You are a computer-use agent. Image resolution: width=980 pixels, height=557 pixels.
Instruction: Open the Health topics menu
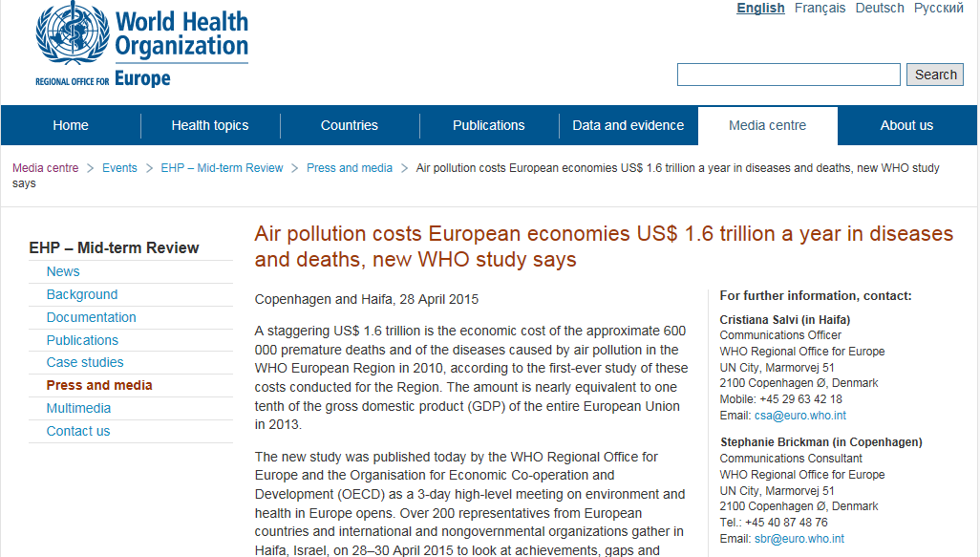point(210,125)
